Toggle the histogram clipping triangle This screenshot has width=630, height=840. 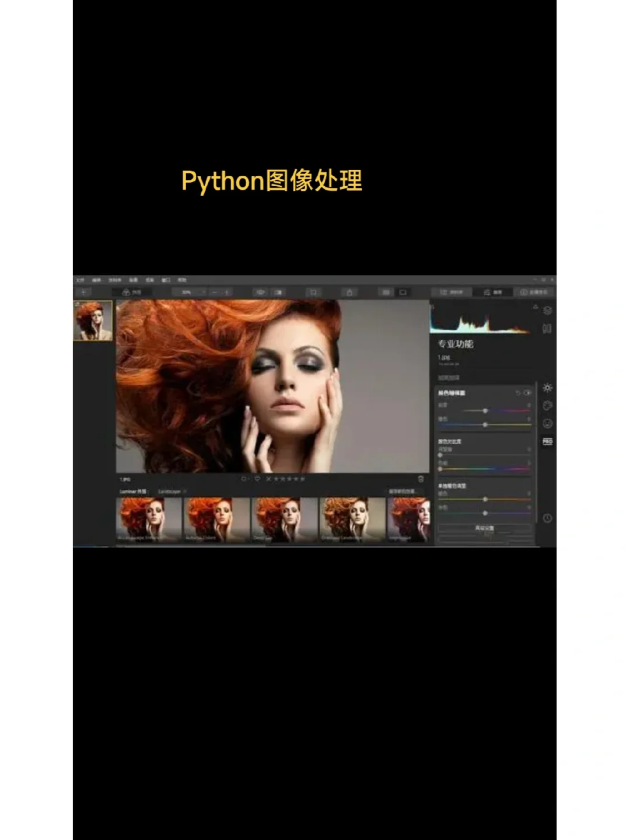click(535, 306)
